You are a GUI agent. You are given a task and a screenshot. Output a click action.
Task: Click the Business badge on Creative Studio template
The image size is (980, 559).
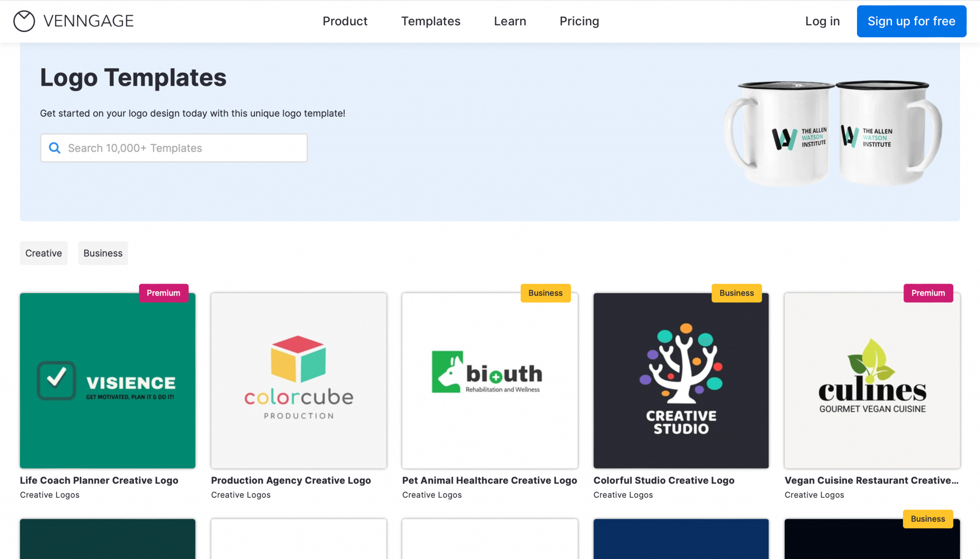(x=736, y=293)
